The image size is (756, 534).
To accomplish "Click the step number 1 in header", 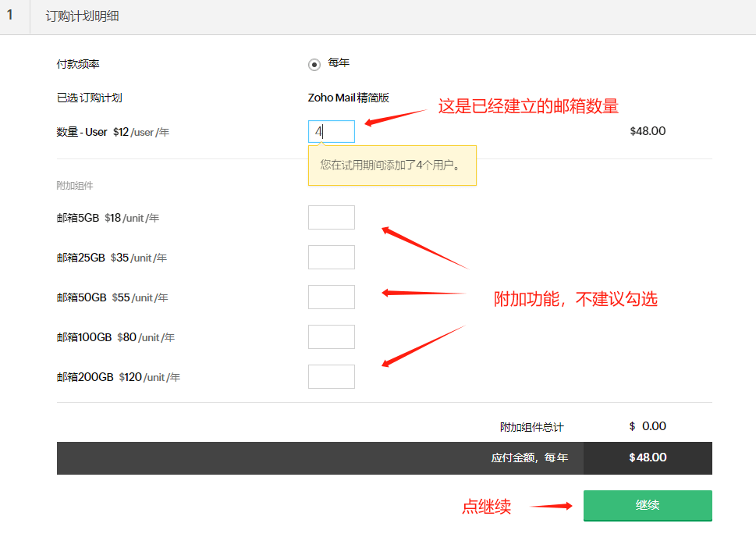I will (x=10, y=16).
